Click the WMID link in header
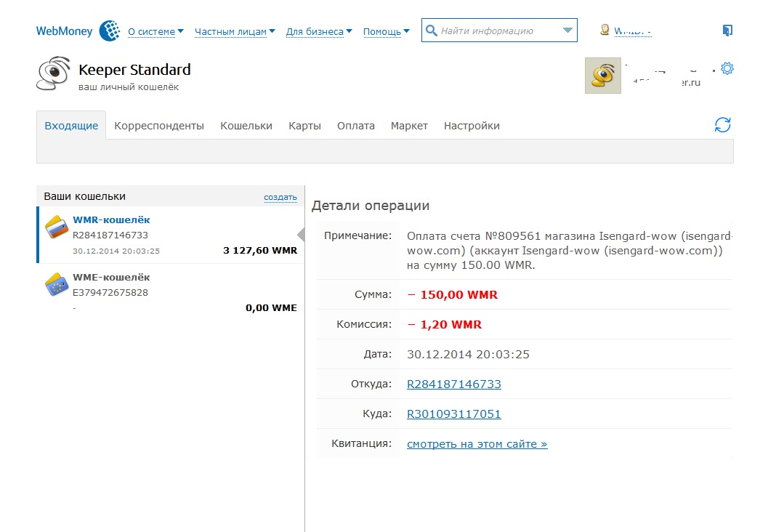 click(632, 31)
